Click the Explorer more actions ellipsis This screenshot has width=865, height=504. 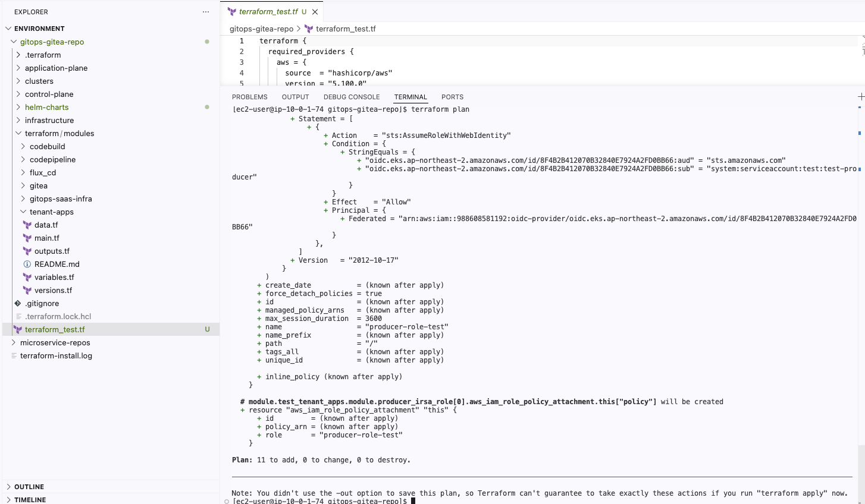(206, 12)
